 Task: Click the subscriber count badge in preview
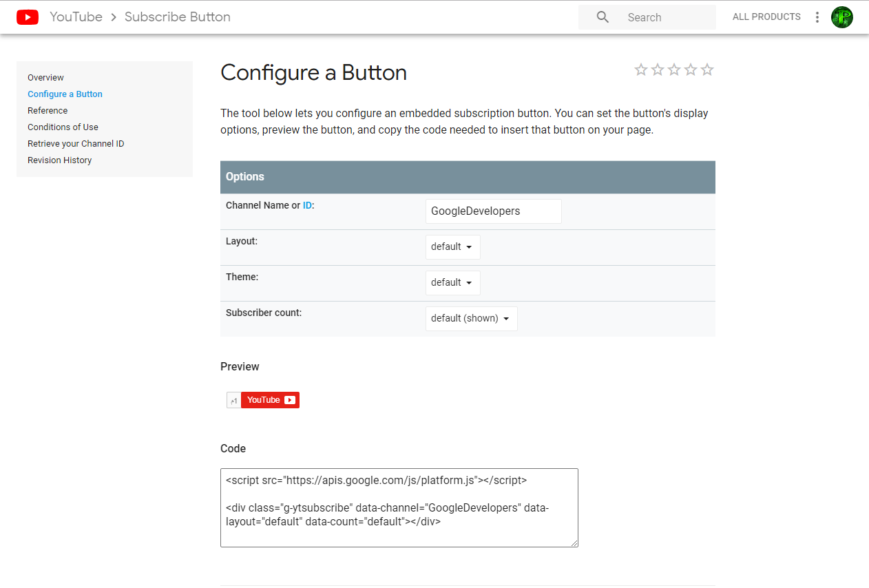pos(233,400)
